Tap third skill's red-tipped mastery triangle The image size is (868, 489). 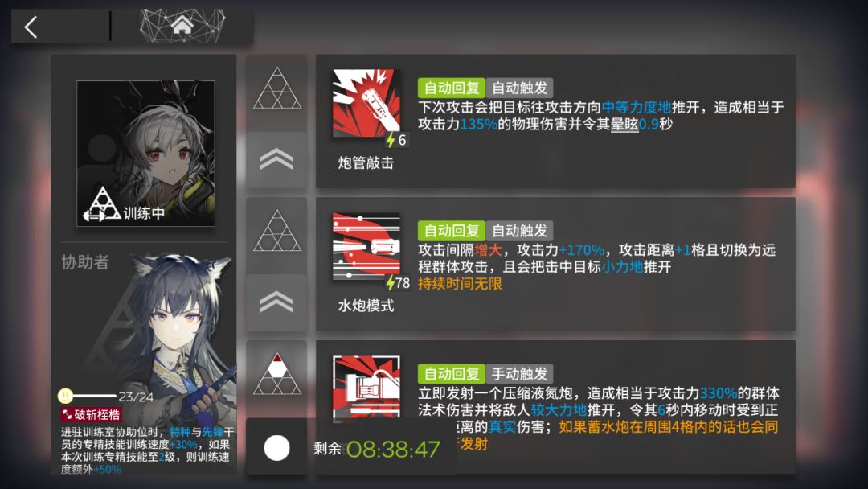tap(276, 374)
